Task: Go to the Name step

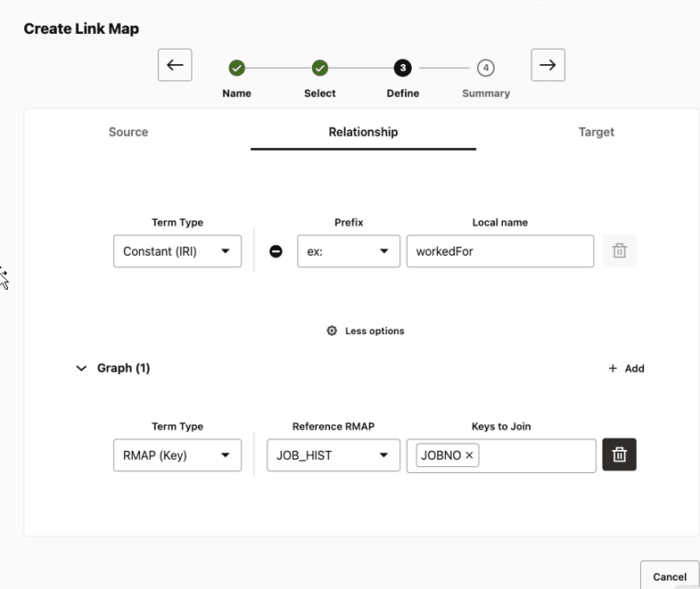Action: point(236,69)
